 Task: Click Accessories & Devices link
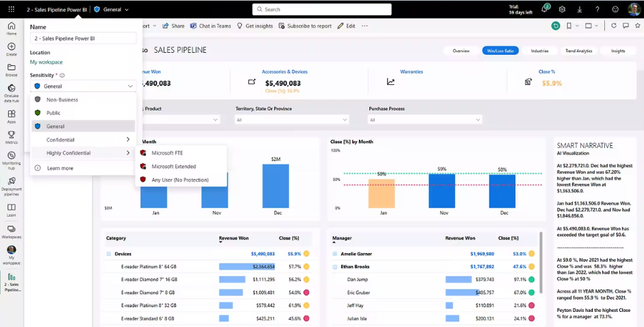coord(284,71)
